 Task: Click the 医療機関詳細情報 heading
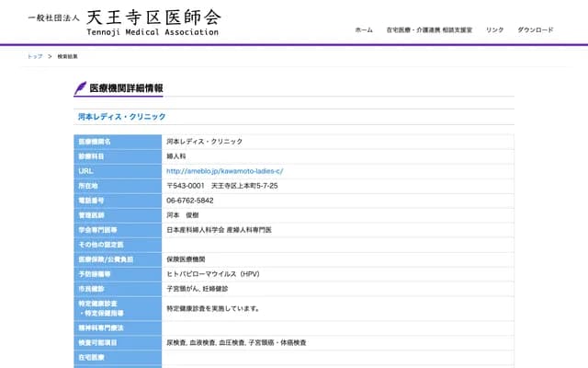127,88
